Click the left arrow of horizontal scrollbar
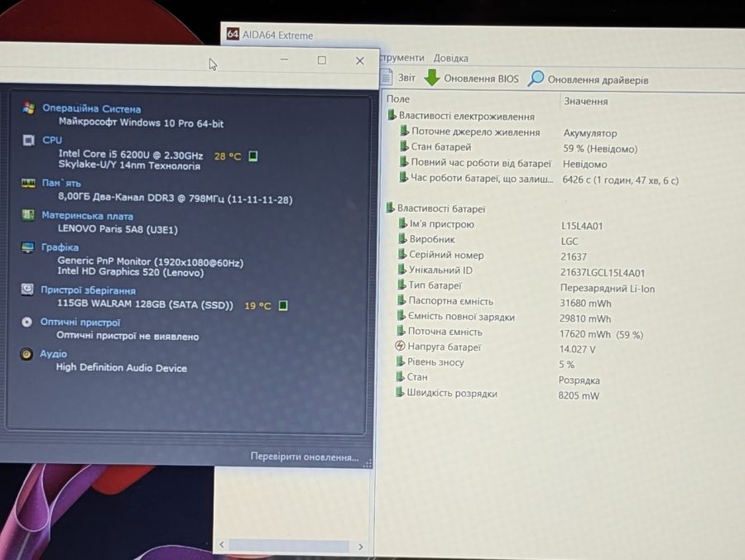Image resolution: width=745 pixels, height=560 pixels. pyautogui.click(x=222, y=544)
